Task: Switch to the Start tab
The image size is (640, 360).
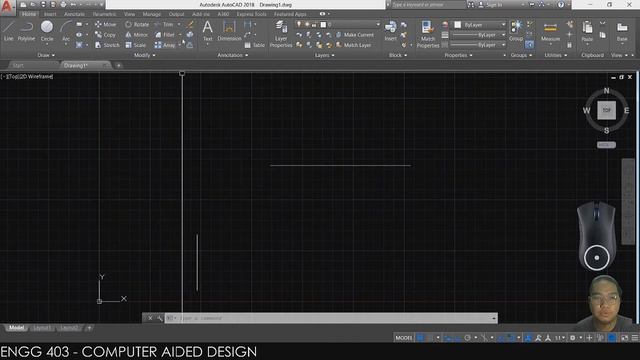Action: pos(18,65)
